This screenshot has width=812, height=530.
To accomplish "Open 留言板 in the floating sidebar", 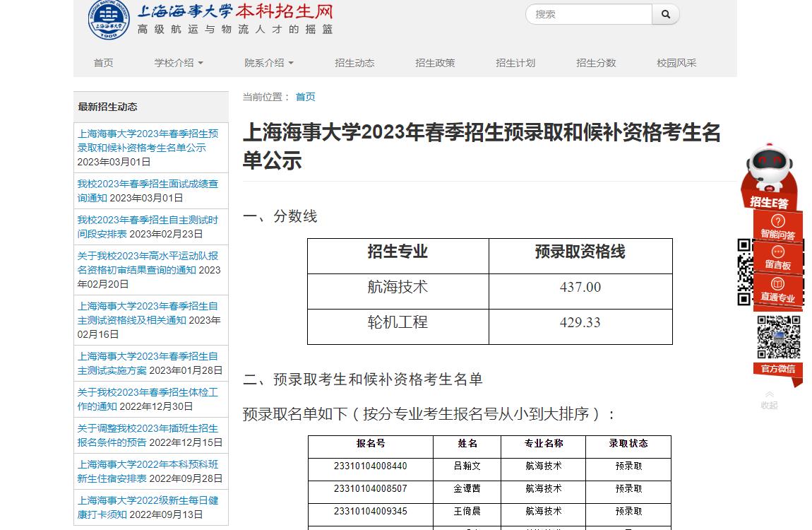I will pos(778,258).
